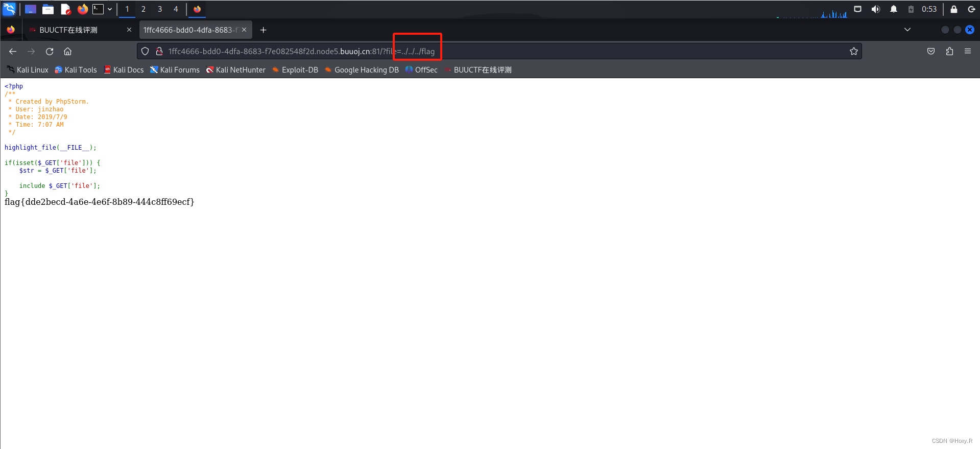980x449 pixels.
Task: Open the file manager taskbar icon
Action: point(48,9)
